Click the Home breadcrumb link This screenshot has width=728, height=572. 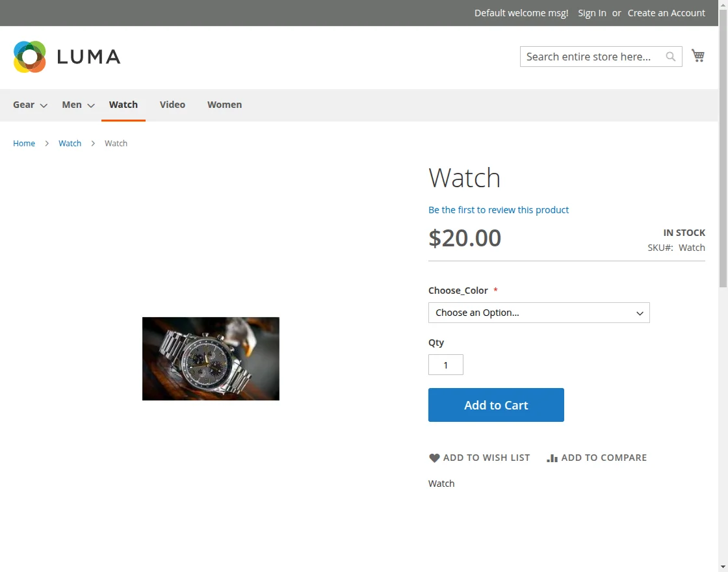(24, 143)
